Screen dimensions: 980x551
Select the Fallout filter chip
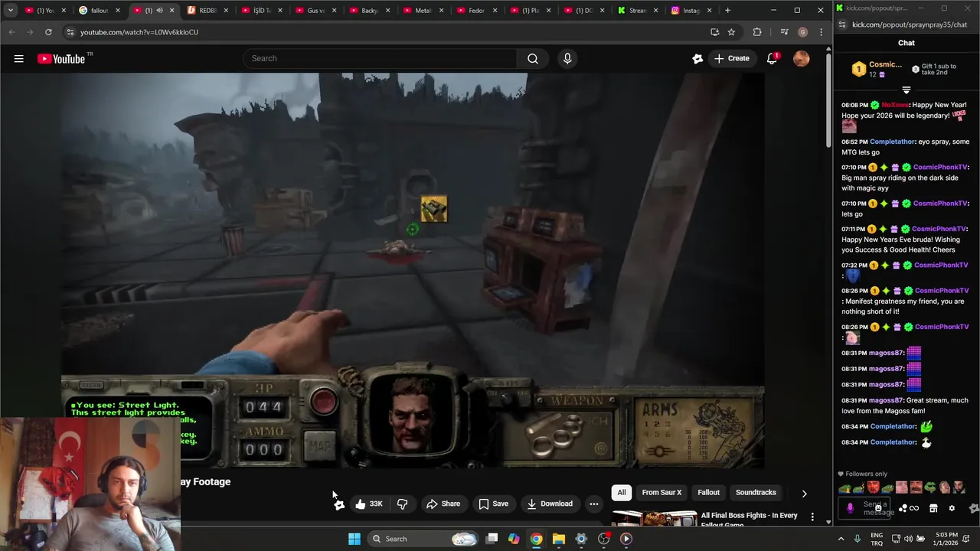[x=708, y=493]
